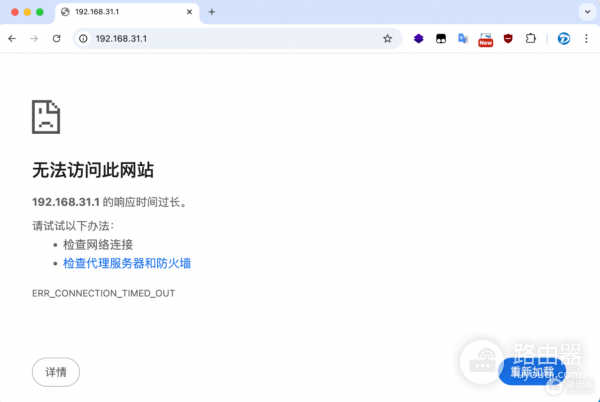Open the red shield blocker extension
This screenshot has height=402, width=600.
508,38
